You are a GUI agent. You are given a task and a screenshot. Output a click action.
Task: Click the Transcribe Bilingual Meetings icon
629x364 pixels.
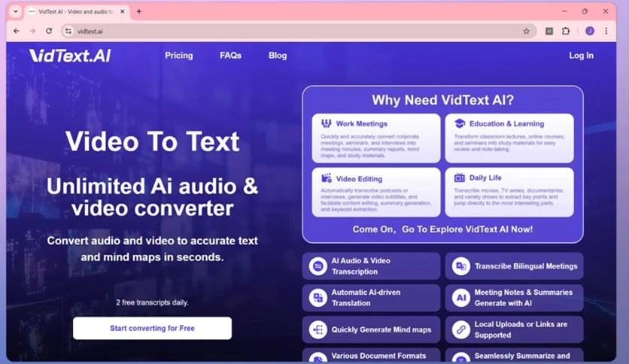pos(461,266)
